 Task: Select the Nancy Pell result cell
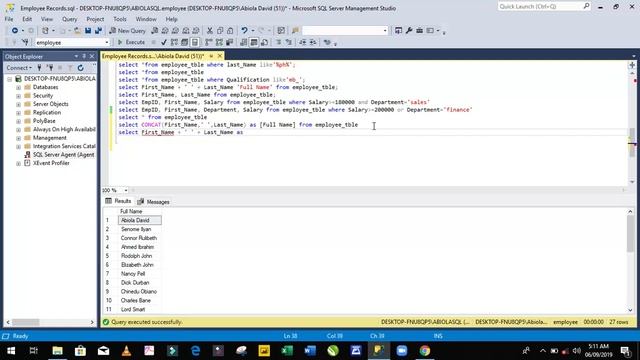coord(140,274)
